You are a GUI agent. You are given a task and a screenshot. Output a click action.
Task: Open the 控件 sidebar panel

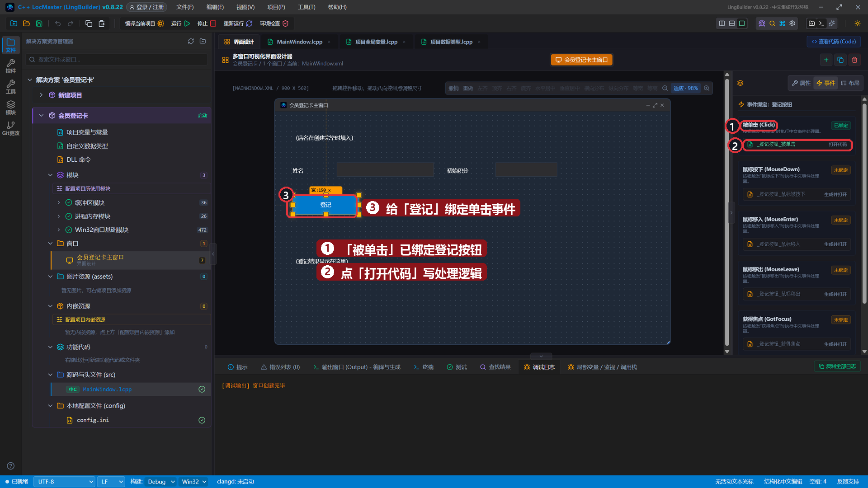click(11, 66)
